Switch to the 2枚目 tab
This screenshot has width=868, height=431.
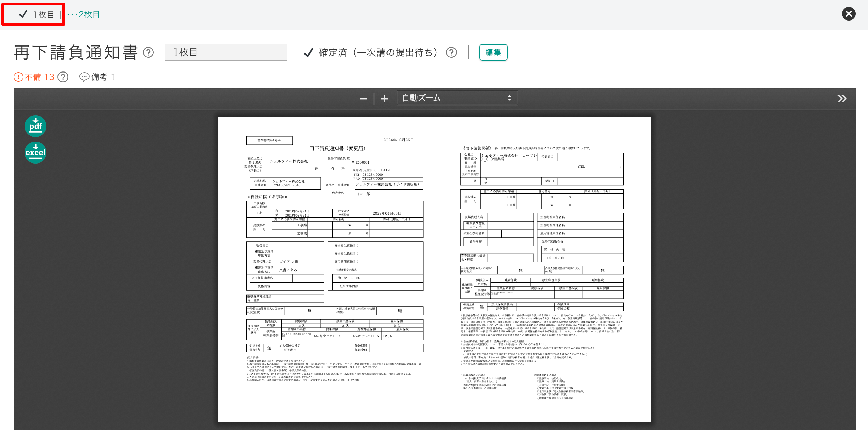(x=84, y=14)
